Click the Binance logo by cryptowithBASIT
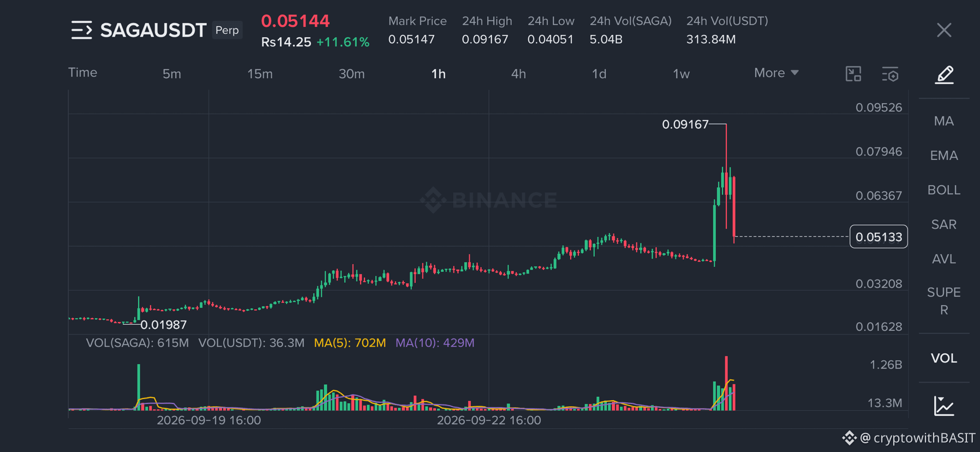The image size is (980, 452). coord(849,438)
